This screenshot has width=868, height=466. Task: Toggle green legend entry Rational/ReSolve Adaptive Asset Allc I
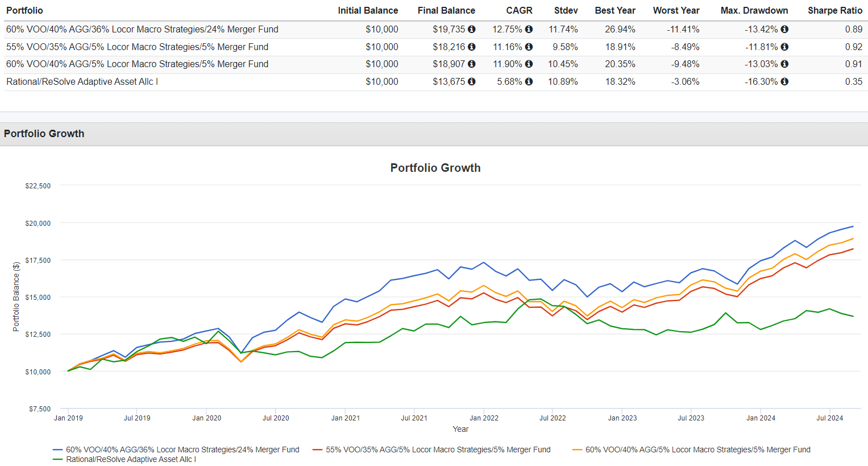(124, 459)
